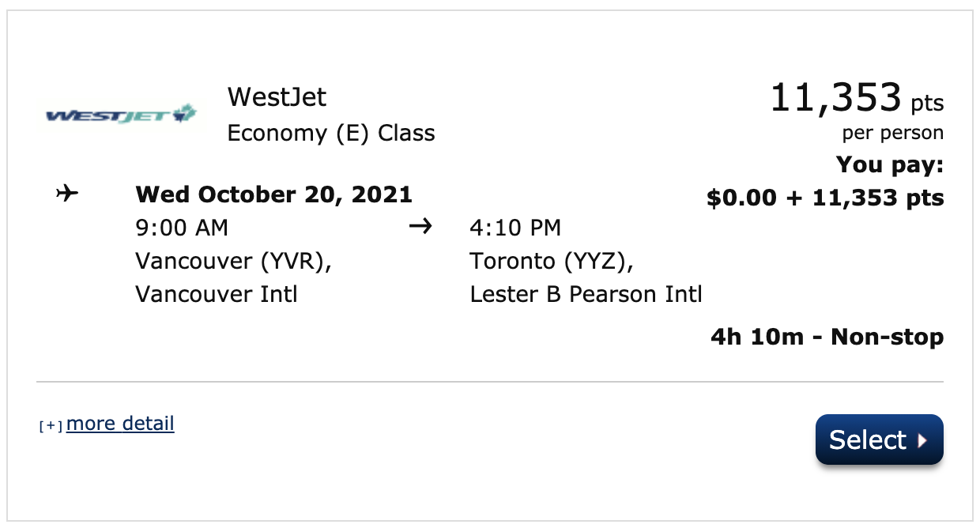The image size is (980, 528).
Task: Expand details using the [+] icon
Action: point(51,426)
